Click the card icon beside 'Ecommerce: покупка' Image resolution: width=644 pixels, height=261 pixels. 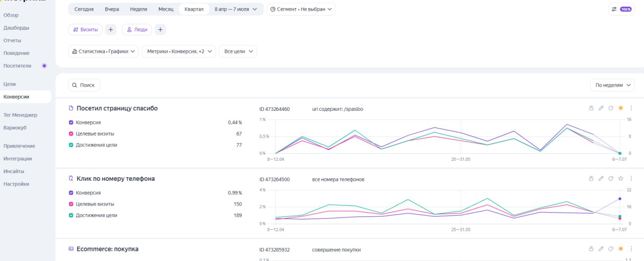pyautogui.click(x=71, y=249)
